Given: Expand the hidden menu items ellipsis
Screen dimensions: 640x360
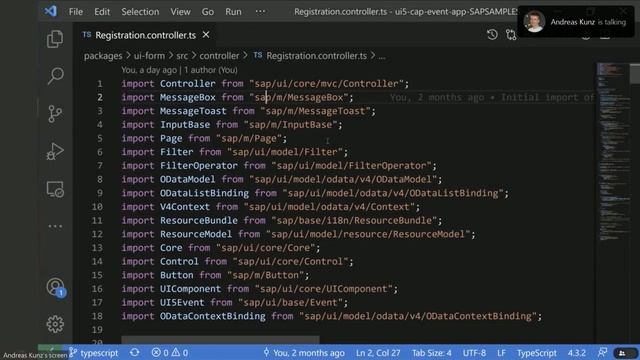Looking at the screenshot, I should click(260, 11).
